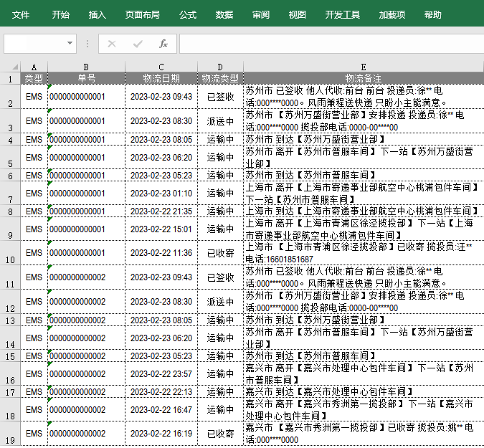Screen dimensions: 484x448
Task: Select column B header
Action: pos(86,67)
